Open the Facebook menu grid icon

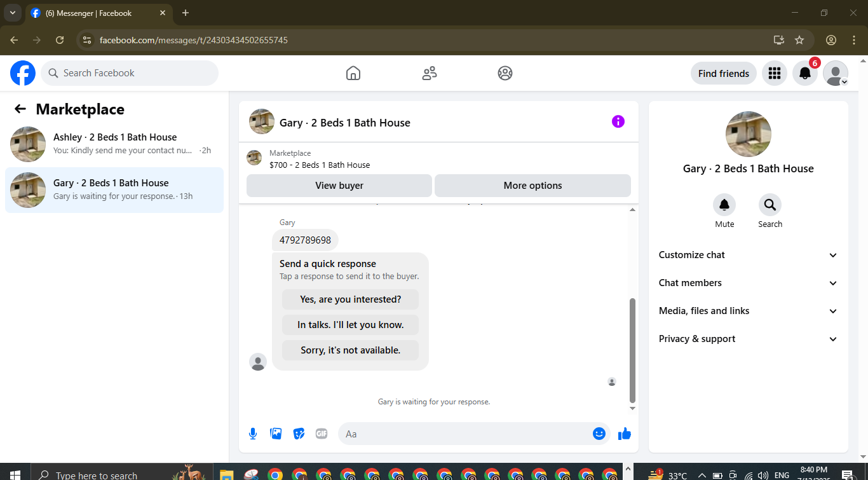(x=774, y=73)
